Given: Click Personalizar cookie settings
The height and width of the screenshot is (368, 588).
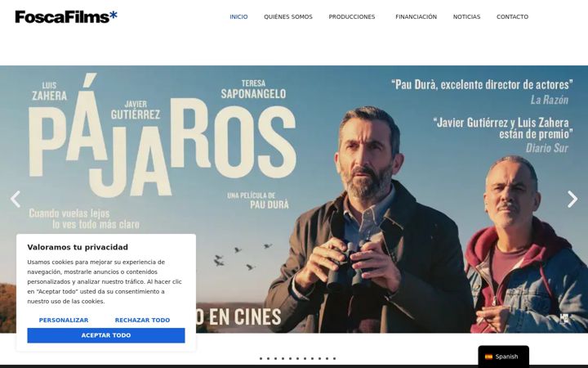Looking at the screenshot, I should 64,320.
